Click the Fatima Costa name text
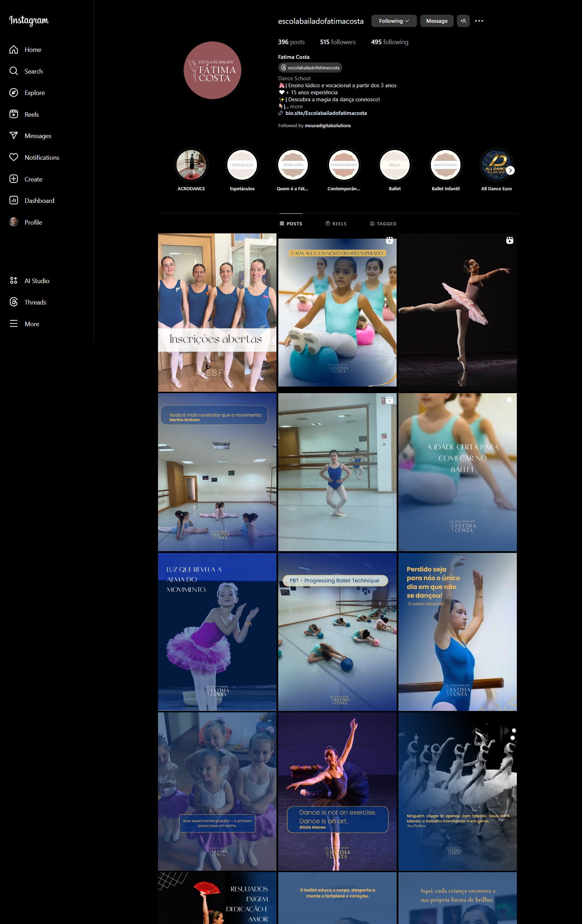 pyautogui.click(x=294, y=57)
